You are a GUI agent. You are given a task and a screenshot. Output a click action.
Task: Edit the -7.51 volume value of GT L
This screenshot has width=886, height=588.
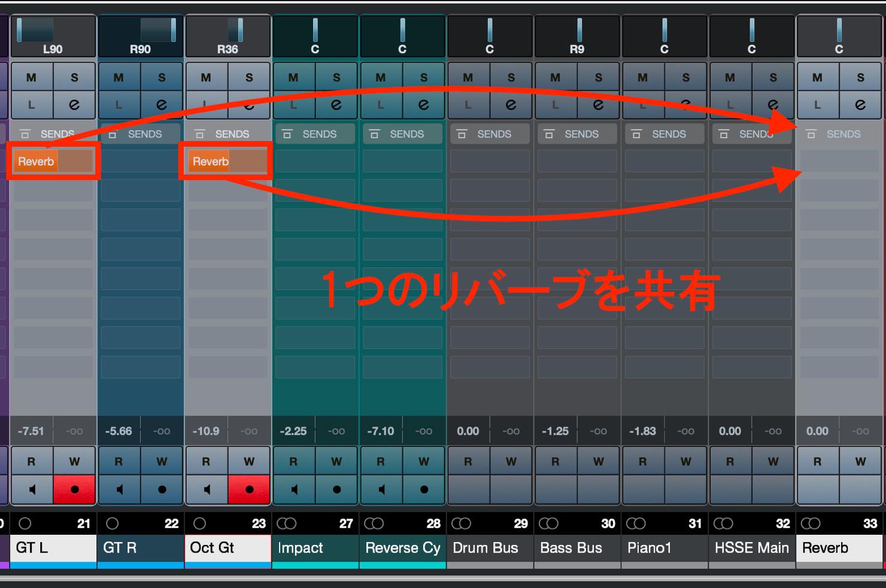[x=31, y=431]
